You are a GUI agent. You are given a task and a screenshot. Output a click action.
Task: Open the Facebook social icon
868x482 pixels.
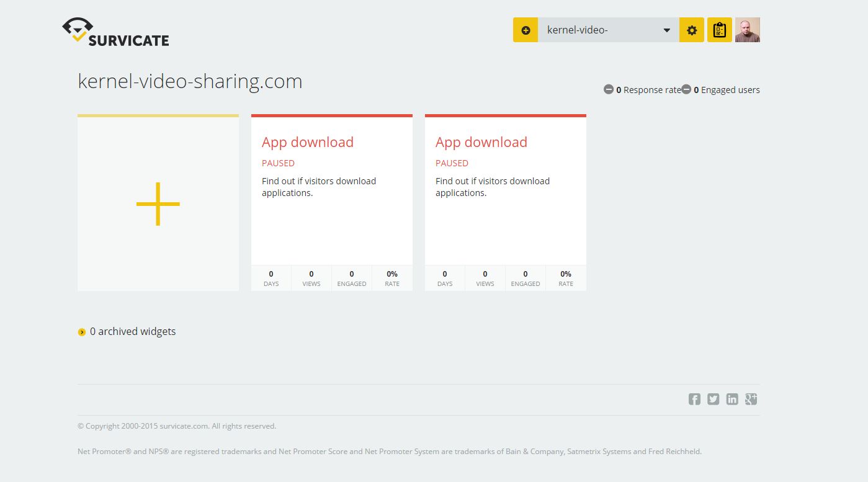tap(694, 399)
